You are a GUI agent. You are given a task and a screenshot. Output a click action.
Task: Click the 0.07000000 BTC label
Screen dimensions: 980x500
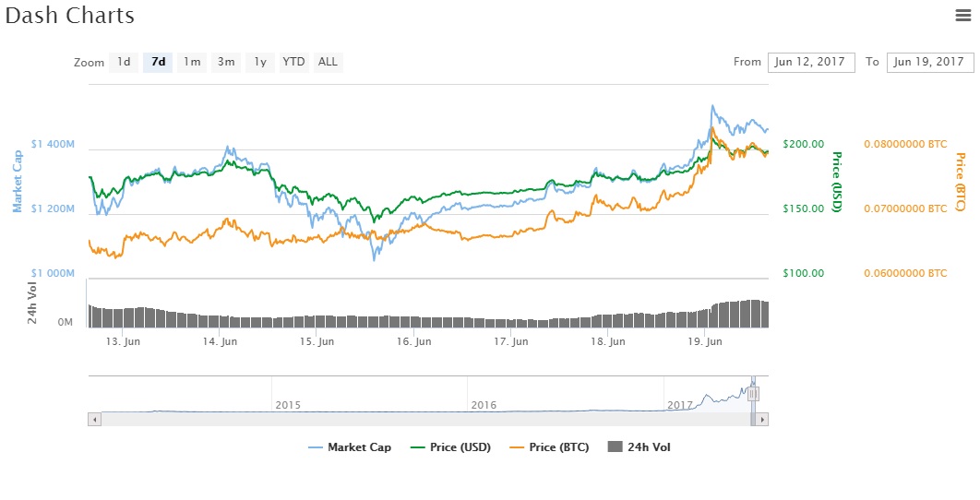coord(905,208)
